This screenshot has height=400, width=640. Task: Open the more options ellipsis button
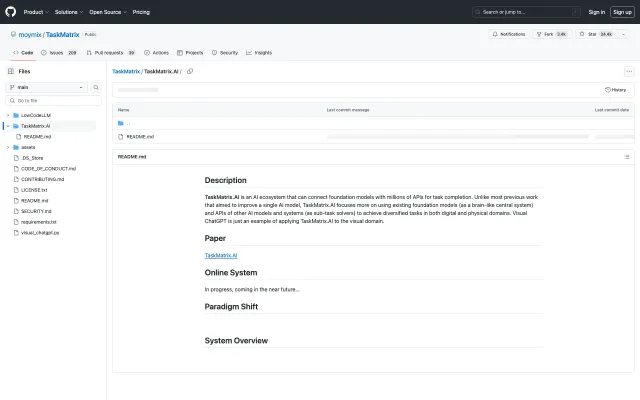(629, 71)
